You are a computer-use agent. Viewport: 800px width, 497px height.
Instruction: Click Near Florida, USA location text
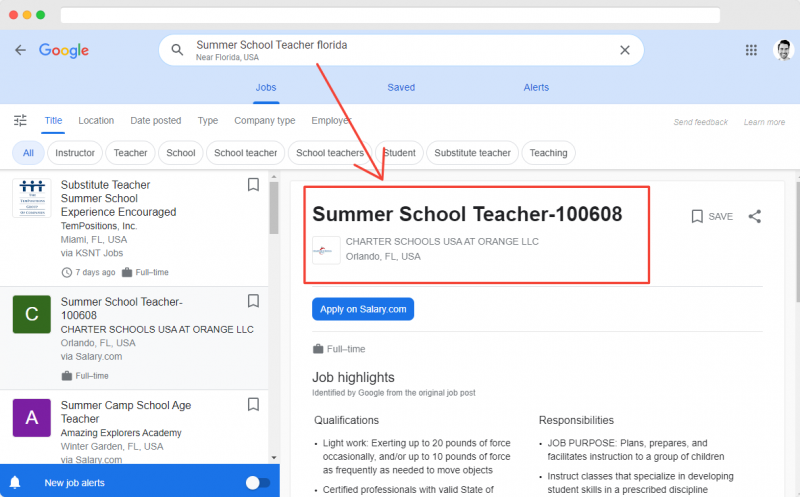click(227, 57)
